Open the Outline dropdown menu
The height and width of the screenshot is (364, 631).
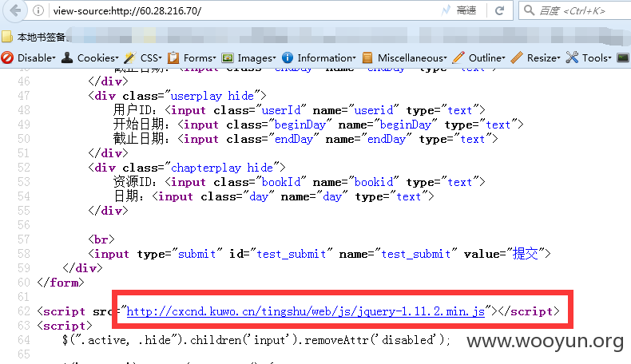point(479,58)
